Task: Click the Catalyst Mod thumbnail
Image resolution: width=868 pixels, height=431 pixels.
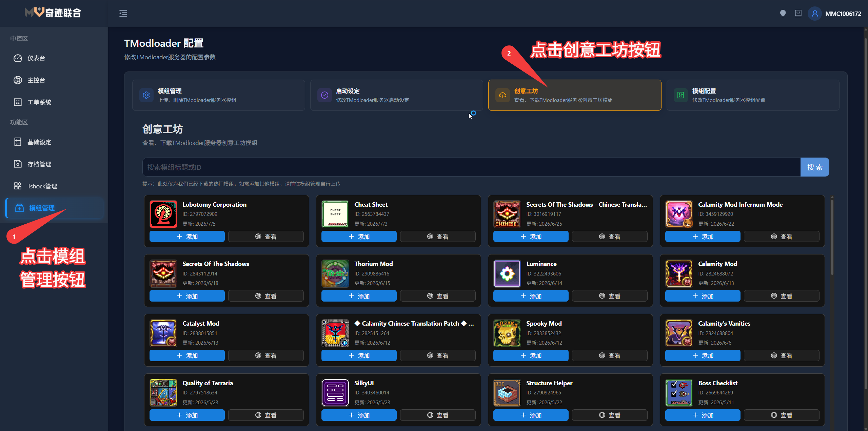Action: coord(163,333)
